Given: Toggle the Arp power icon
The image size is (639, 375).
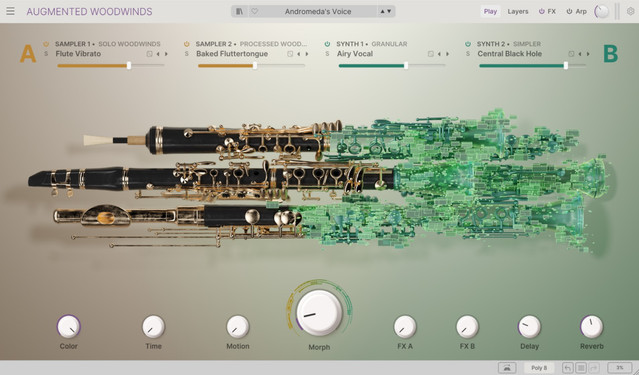Looking at the screenshot, I should click(x=569, y=11).
